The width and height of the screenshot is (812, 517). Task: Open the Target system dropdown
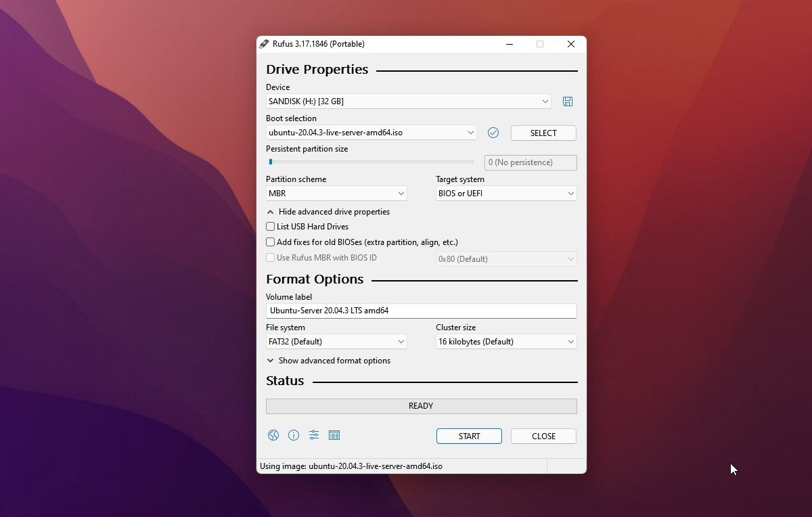(505, 193)
